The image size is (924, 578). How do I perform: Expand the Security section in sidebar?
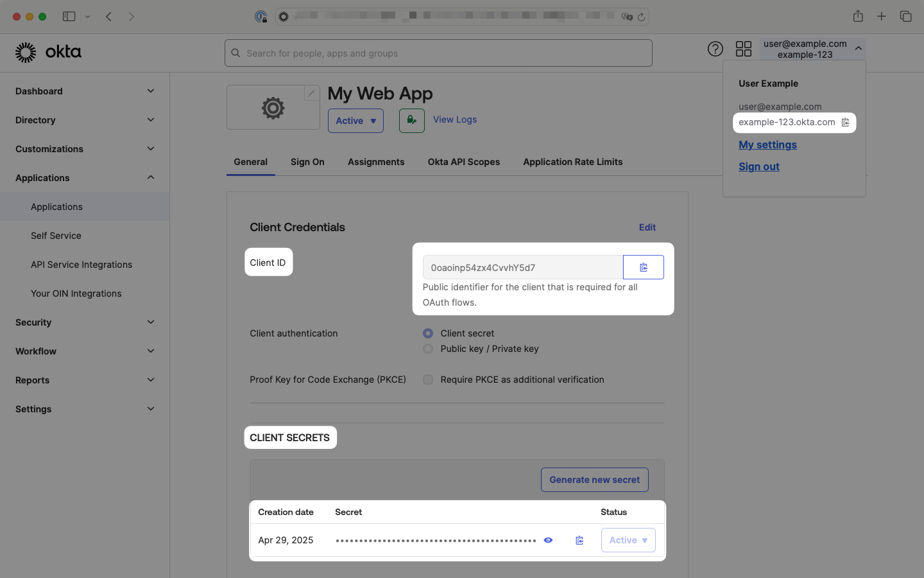[x=83, y=322]
